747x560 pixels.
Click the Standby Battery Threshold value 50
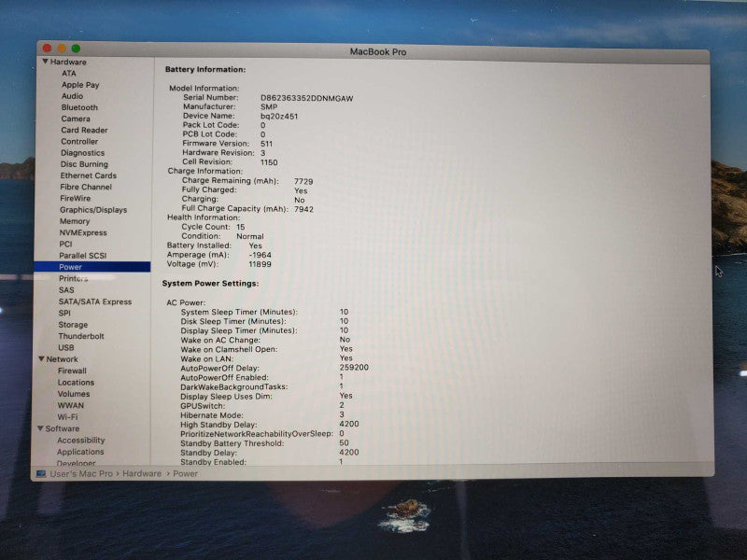pos(344,442)
